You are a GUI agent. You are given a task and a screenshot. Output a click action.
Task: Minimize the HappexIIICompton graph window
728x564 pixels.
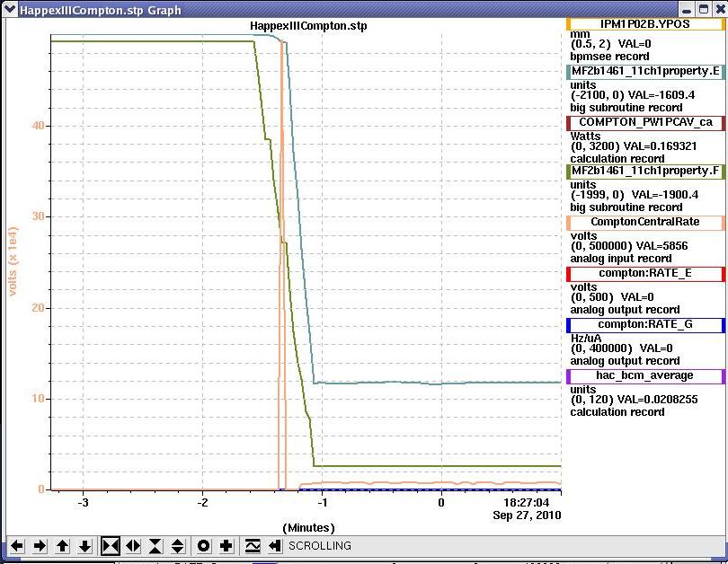(688, 10)
